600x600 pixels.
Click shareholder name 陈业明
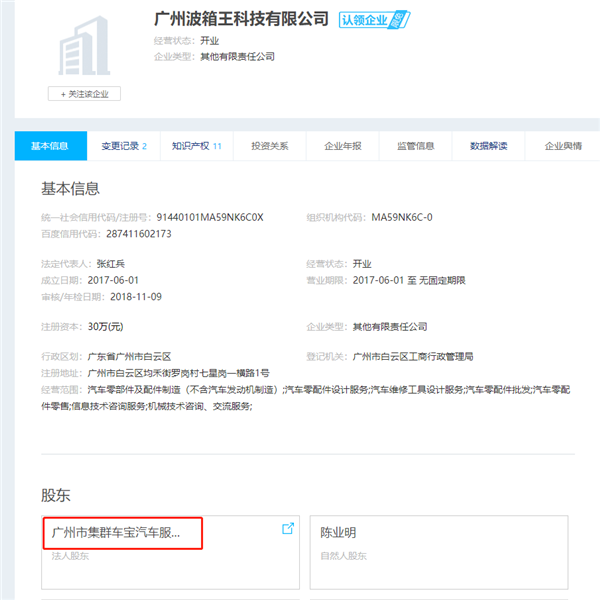click(x=338, y=532)
